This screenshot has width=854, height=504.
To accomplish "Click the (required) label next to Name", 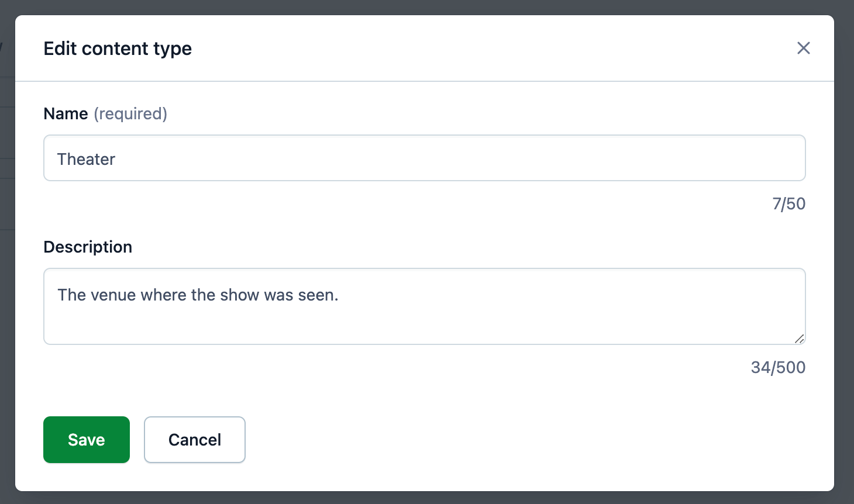I will [x=130, y=113].
